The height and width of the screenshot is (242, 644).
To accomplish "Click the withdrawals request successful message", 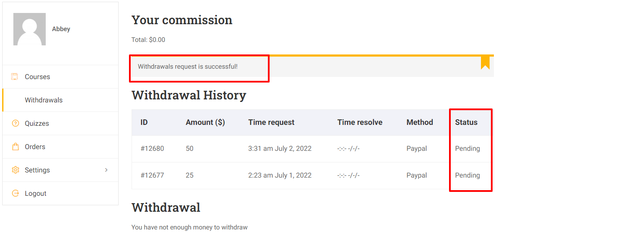I will point(188,67).
